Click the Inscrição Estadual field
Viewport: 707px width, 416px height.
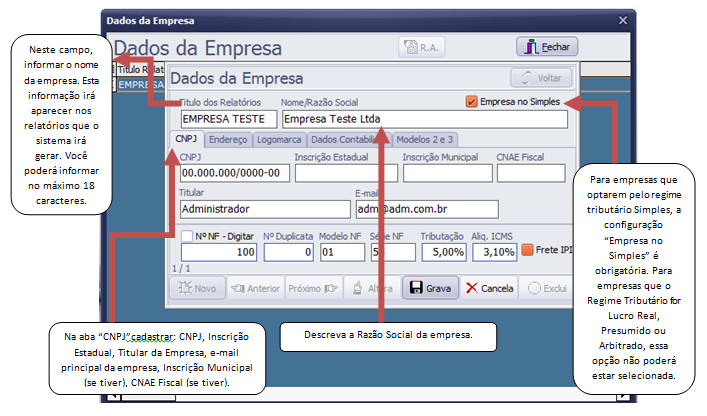pos(346,173)
